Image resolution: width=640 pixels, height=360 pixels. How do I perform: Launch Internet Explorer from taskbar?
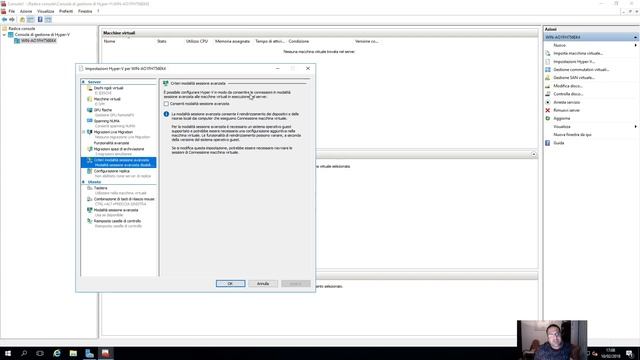click(x=57, y=353)
